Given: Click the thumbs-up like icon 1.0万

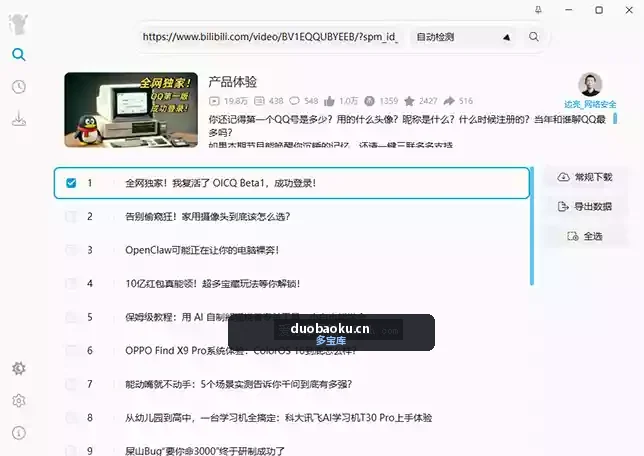Looking at the screenshot, I should pos(329,101).
